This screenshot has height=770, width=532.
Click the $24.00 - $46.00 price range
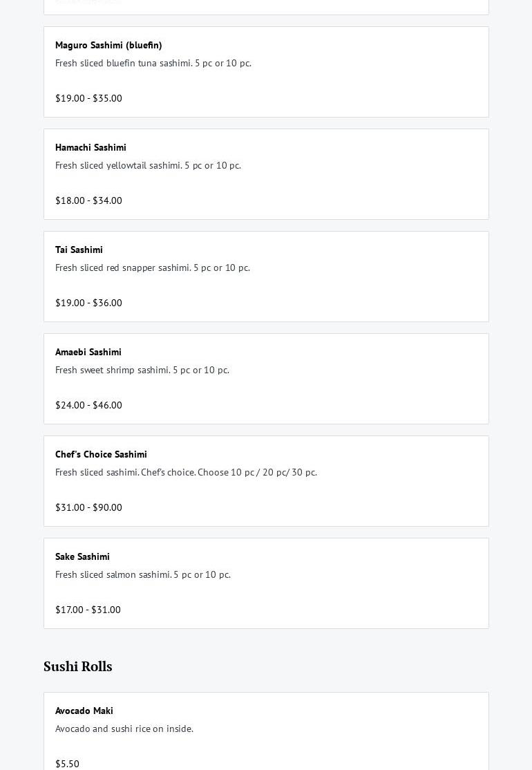(88, 406)
